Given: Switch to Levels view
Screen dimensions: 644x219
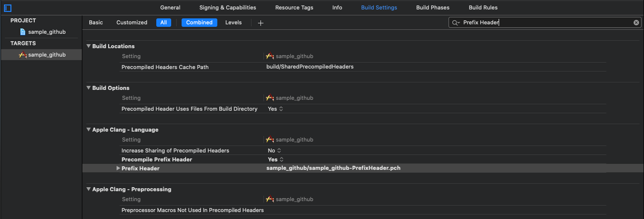Looking at the screenshot, I should (x=234, y=22).
